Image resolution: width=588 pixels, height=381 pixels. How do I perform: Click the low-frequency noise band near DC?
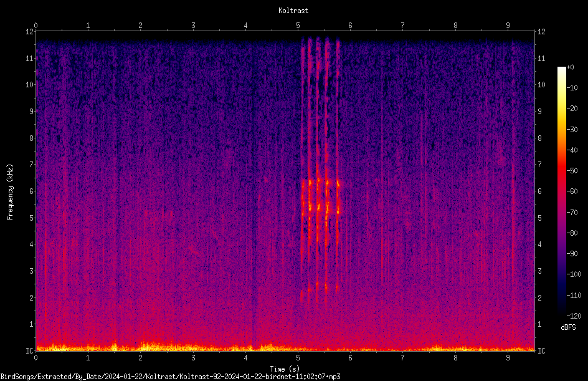(285, 347)
